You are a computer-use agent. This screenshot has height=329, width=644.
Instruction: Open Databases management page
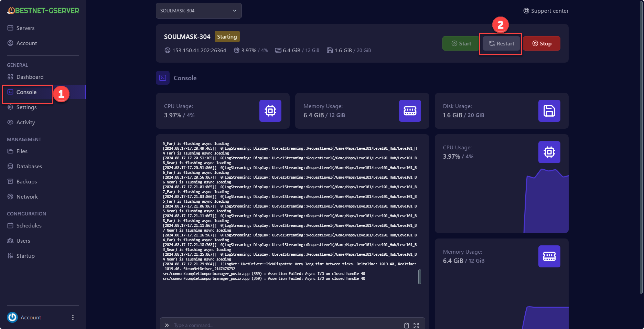29,166
